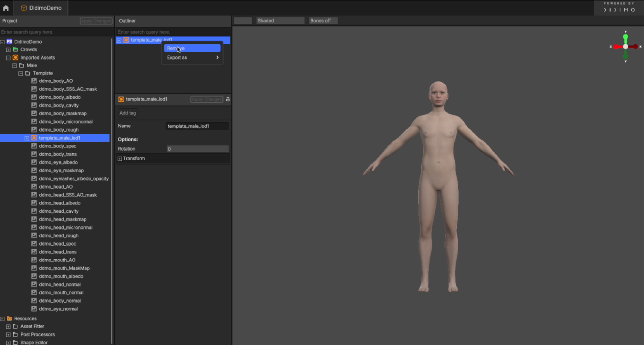The height and width of the screenshot is (345, 644).
Task: Select ddmo_mouth_MaskMap
Action: click(x=64, y=268)
